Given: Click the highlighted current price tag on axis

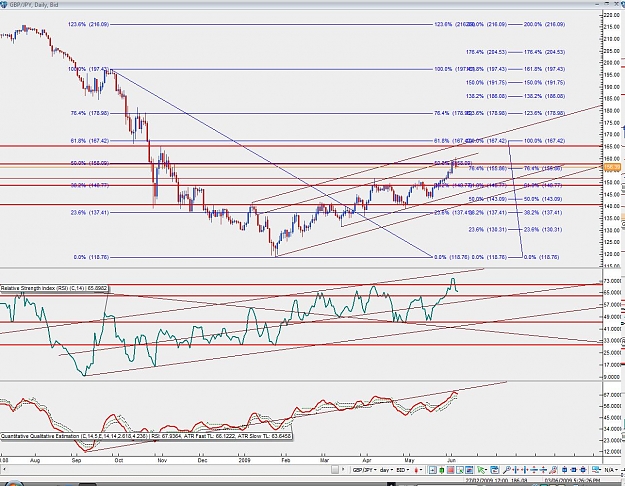Looking at the screenshot, I should click(x=613, y=167).
